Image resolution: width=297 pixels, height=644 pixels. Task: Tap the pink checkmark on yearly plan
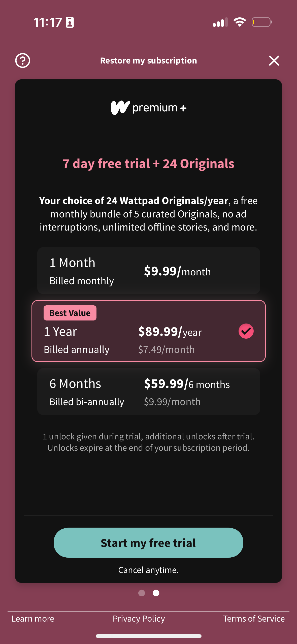[246, 331]
